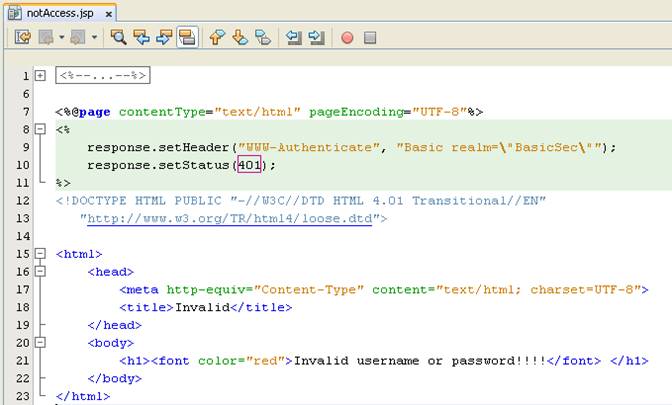Click the "Invalid username or password!!!!" text
The width and height of the screenshot is (672, 405).
tap(420, 361)
